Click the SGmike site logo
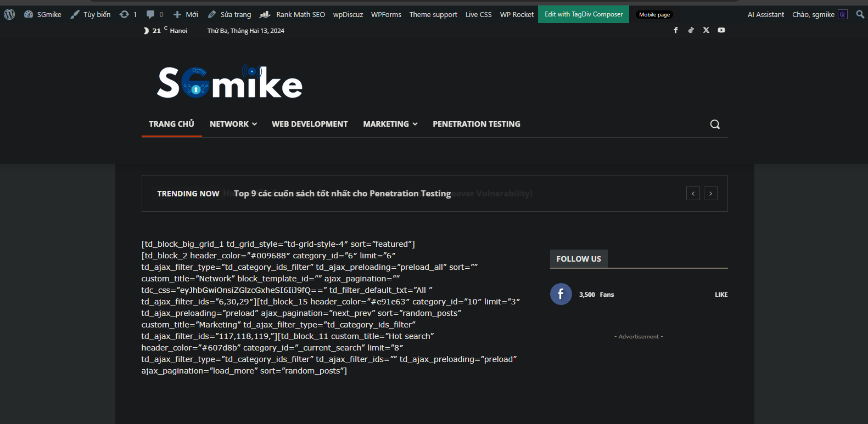This screenshot has width=868, height=424. [x=229, y=82]
